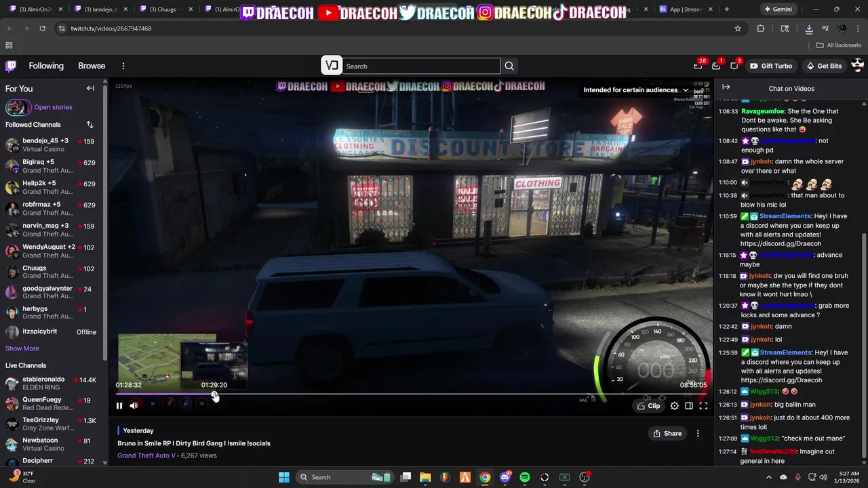Share this video

(x=667, y=433)
